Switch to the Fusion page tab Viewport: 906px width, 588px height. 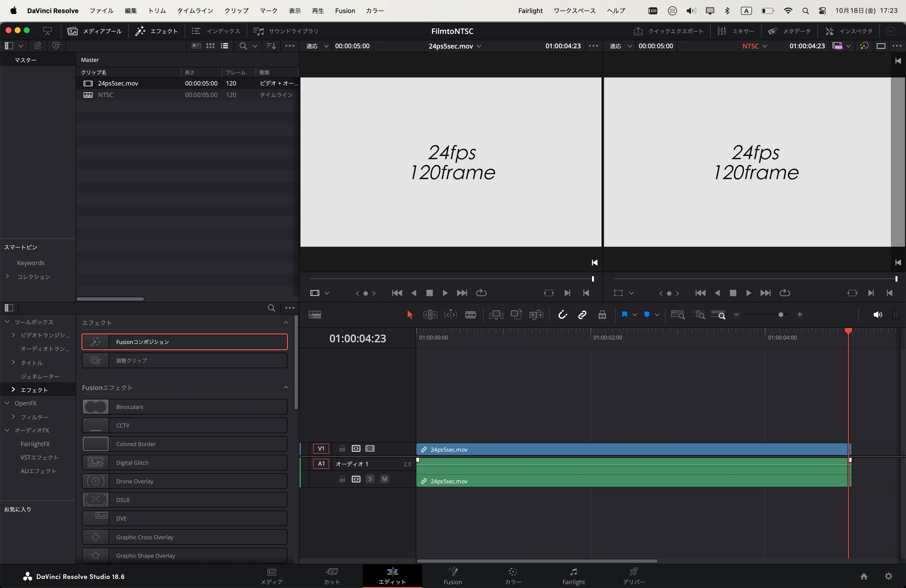click(x=452, y=576)
